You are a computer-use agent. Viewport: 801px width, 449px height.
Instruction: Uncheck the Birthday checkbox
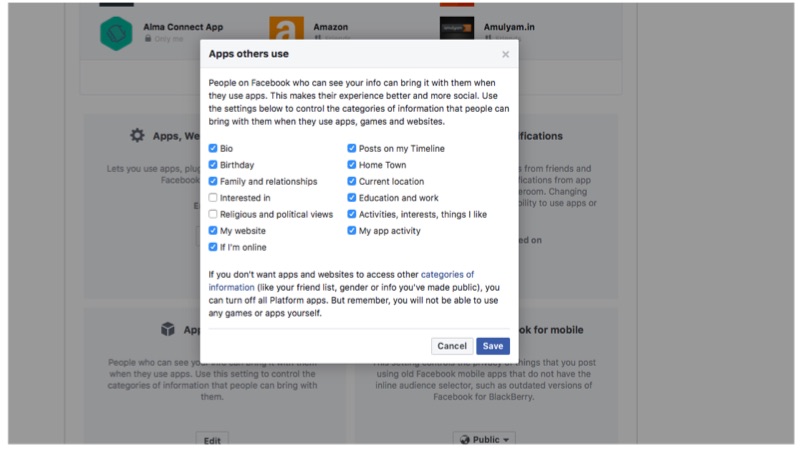pyautogui.click(x=213, y=165)
